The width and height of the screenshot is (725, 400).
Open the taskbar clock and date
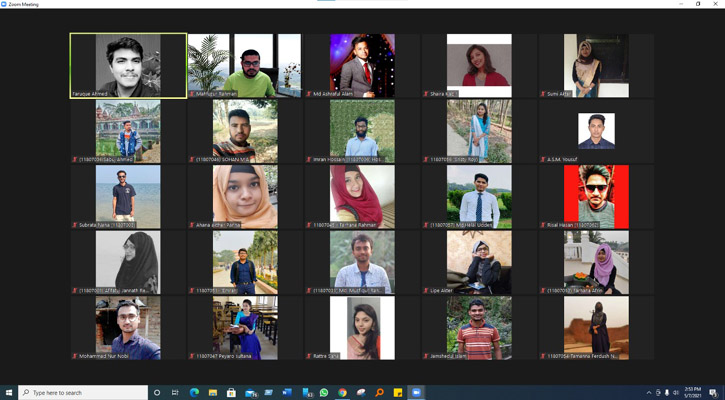(x=693, y=392)
